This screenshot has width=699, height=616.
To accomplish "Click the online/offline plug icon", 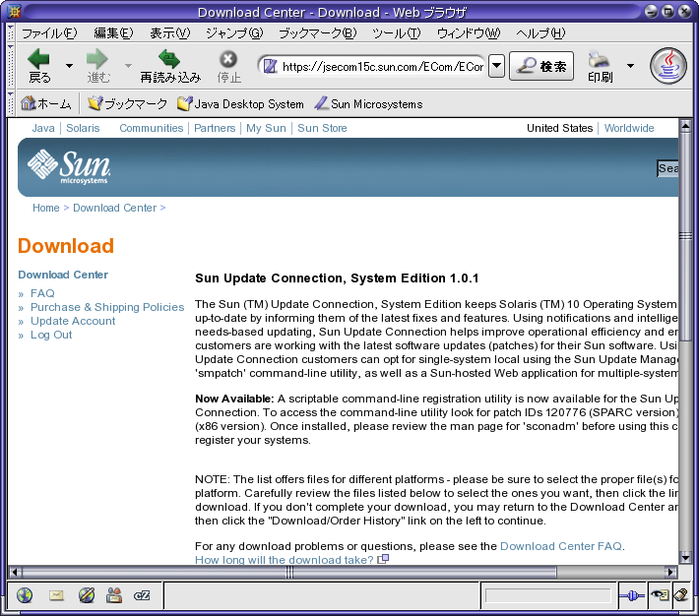I will click(x=632, y=595).
